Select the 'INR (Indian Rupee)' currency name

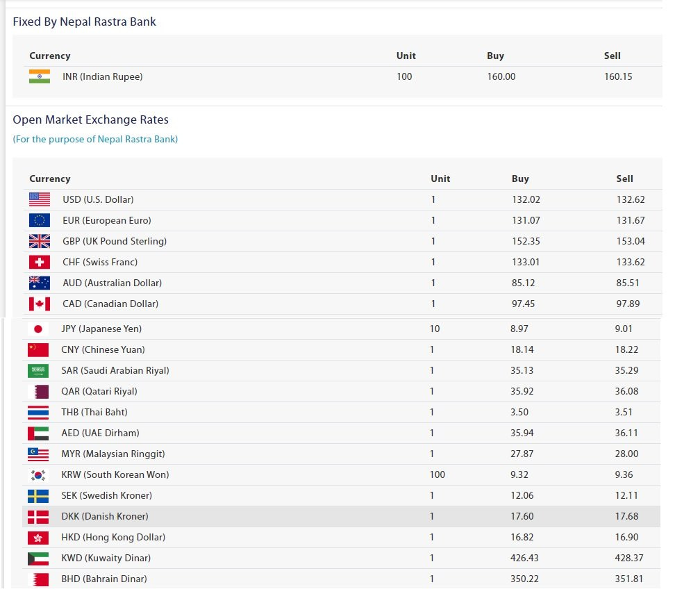pyautogui.click(x=103, y=77)
